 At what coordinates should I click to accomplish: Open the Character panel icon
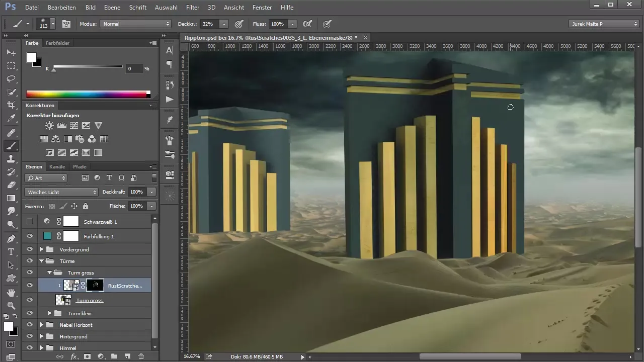point(170,50)
